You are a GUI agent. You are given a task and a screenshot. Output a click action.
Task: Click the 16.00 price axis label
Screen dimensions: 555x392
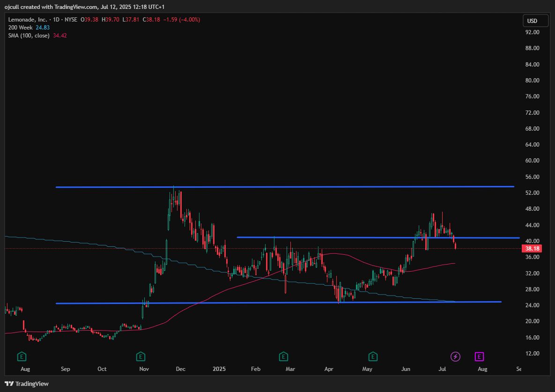pos(533,338)
